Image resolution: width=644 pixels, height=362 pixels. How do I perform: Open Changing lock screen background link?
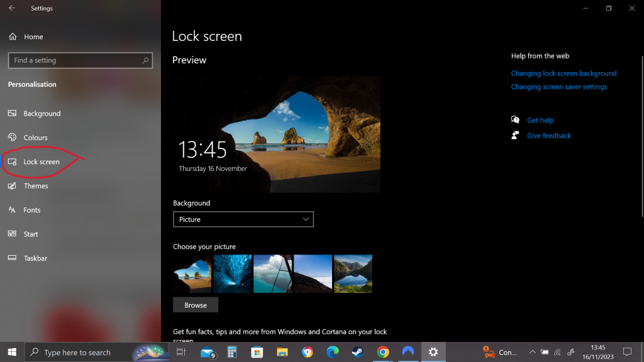tap(563, 74)
